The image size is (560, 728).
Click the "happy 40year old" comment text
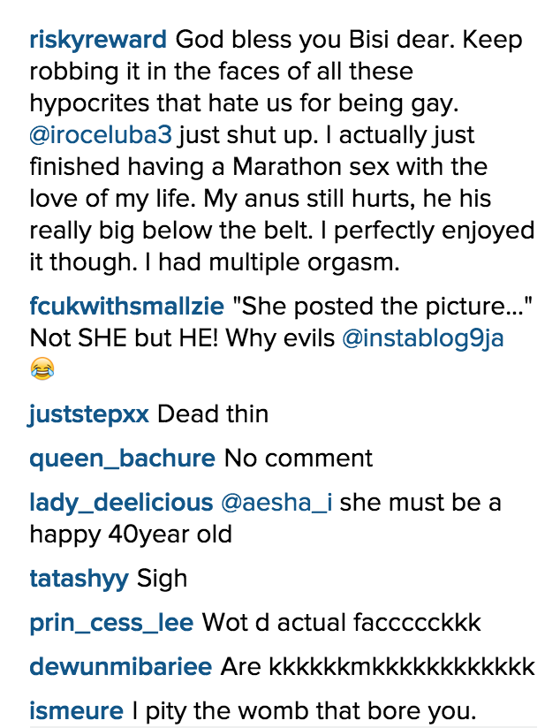tap(131, 534)
